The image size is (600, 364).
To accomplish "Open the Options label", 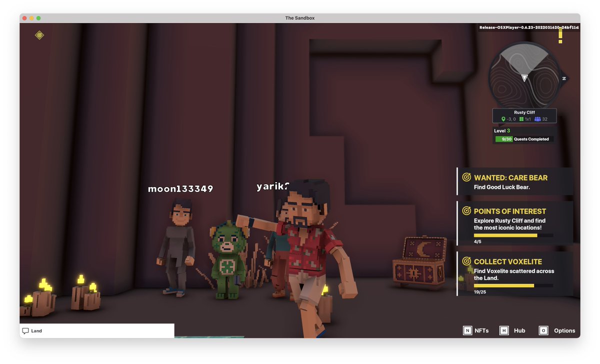I will (564, 331).
